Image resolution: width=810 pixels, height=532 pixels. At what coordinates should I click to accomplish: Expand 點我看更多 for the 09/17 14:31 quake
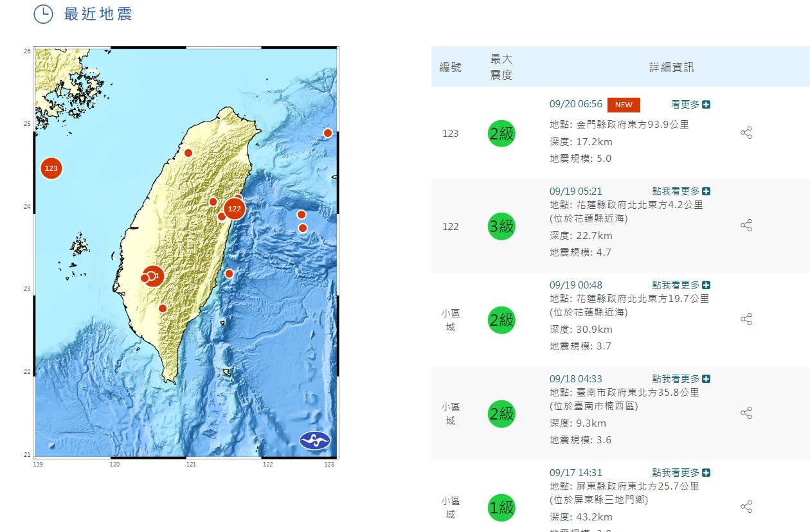click(x=681, y=472)
